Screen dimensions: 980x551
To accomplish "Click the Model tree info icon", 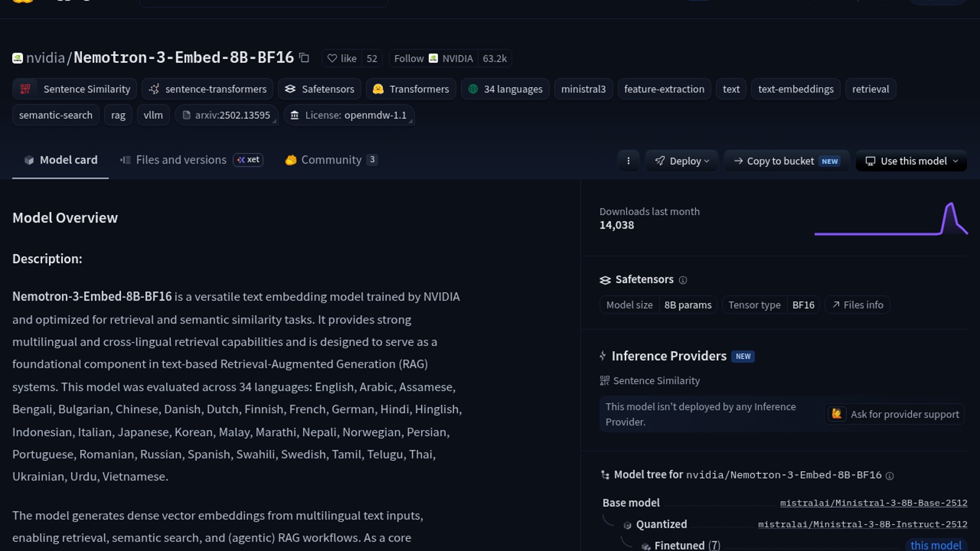I will pyautogui.click(x=890, y=476).
